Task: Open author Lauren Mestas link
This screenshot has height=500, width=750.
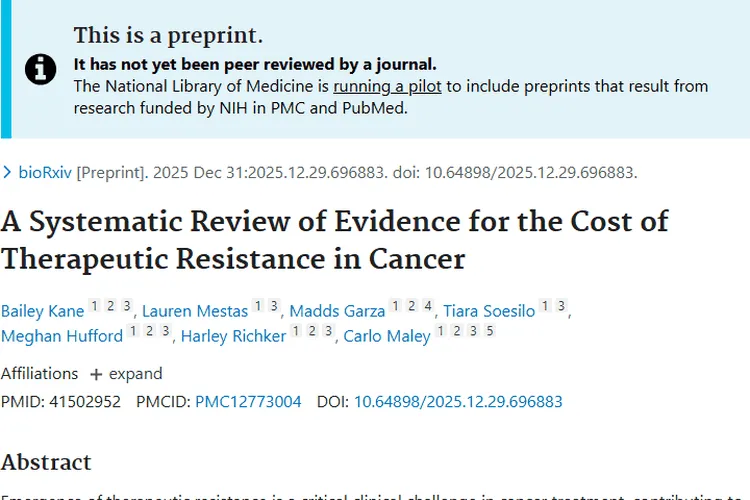Action: pos(195,311)
